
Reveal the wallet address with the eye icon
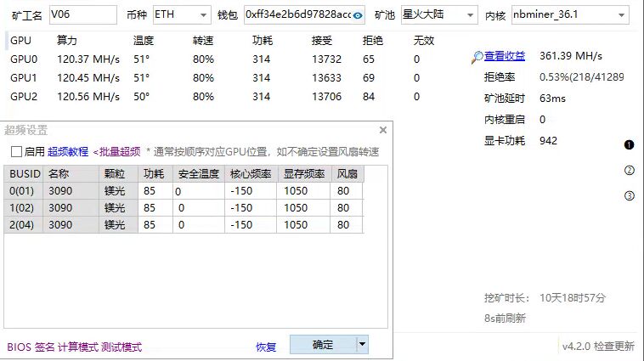tap(358, 15)
